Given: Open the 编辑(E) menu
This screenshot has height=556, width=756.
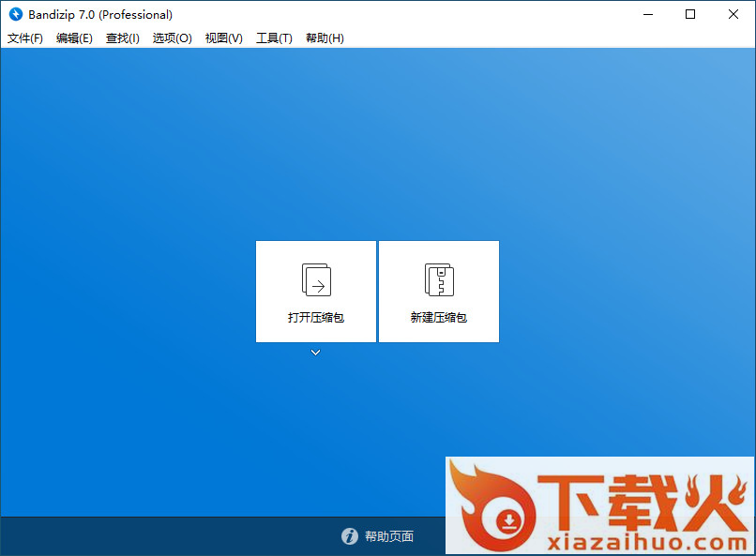Looking at the screenshot, I should pos(74,38).
